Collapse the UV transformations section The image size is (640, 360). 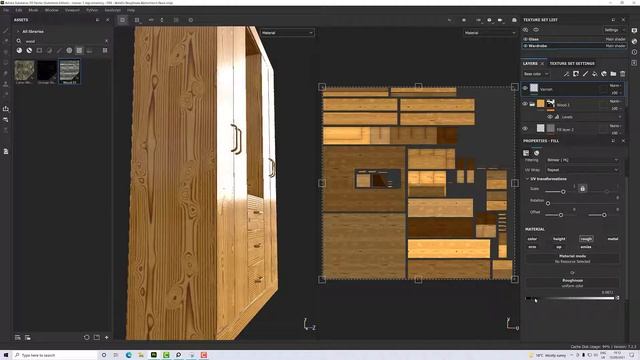(x=527, y=179)
